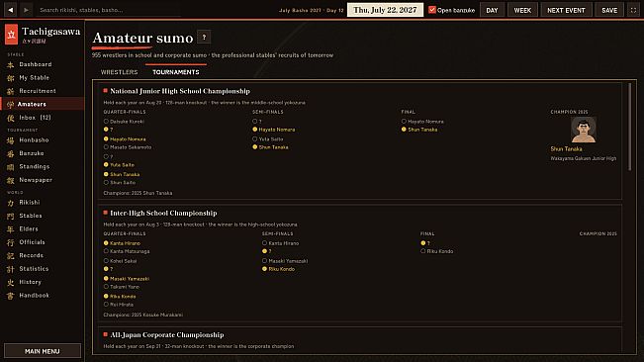This screenshot has height=362, width=644.
Task: Open Kohei Sakai in Inter-High quarter-finals
Action: 124,261
